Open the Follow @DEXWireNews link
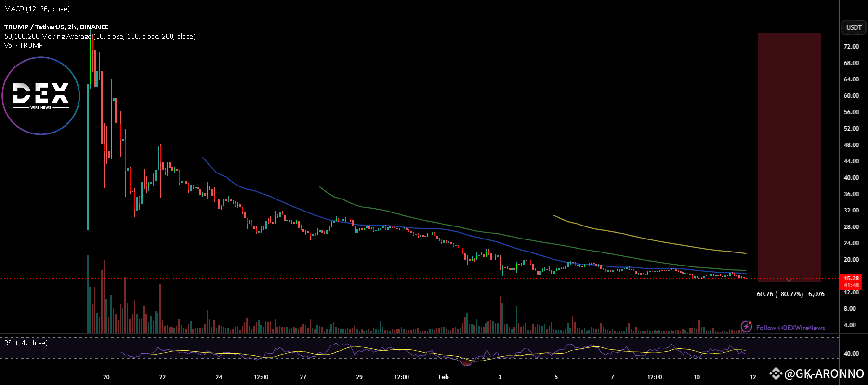Image resolution: width=868 pixels, height=385 pixels. click(790, 328)
